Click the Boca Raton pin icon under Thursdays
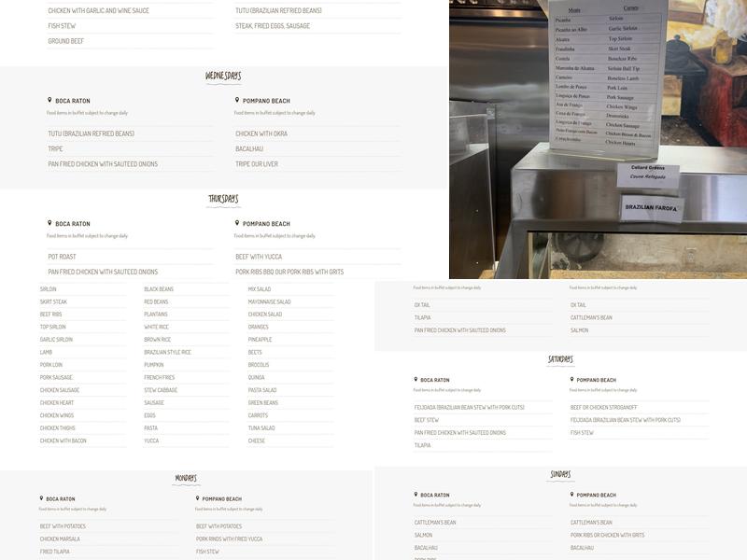 coord(49,223)
